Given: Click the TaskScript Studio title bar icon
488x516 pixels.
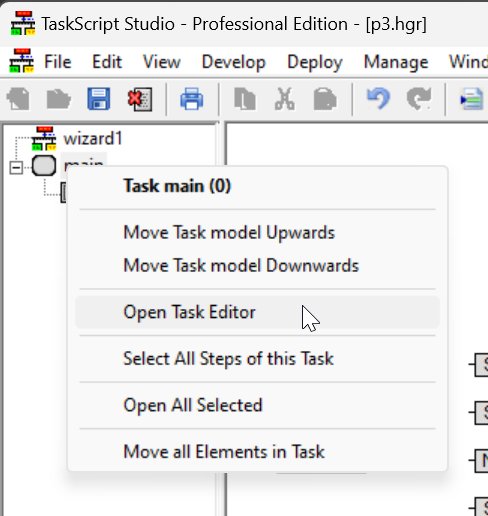Looking at the screenshot, I should (x=23, y=23).
